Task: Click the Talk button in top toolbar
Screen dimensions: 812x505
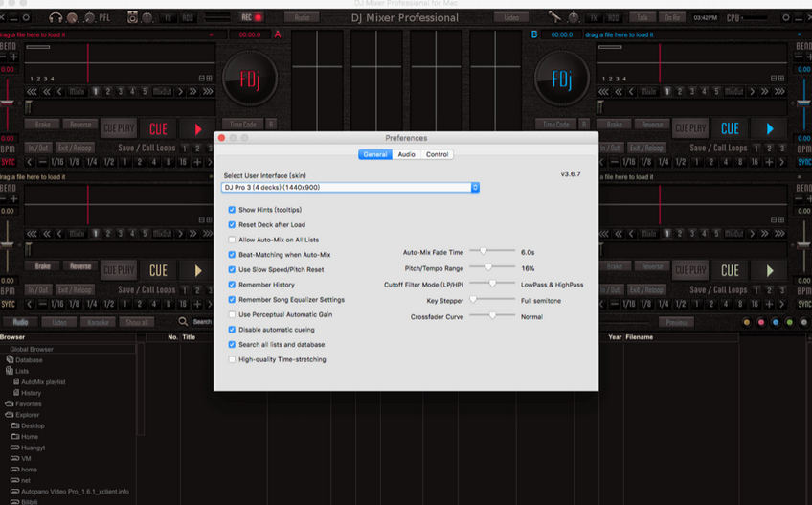Action: [643, 17]
